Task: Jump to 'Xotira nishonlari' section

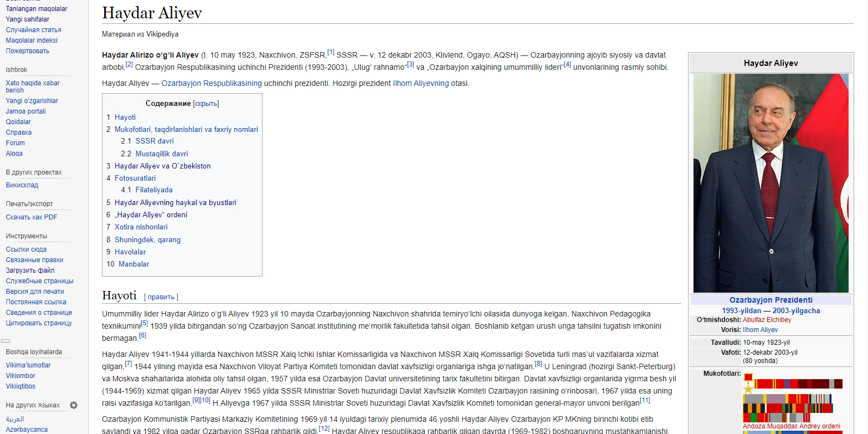Action: tap(141, 227)
